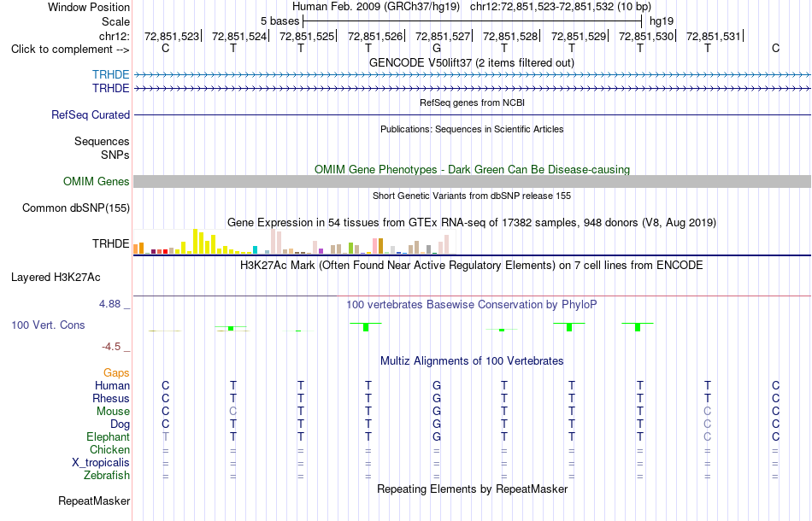Click the RepeatMasker track label

(94, 501)
